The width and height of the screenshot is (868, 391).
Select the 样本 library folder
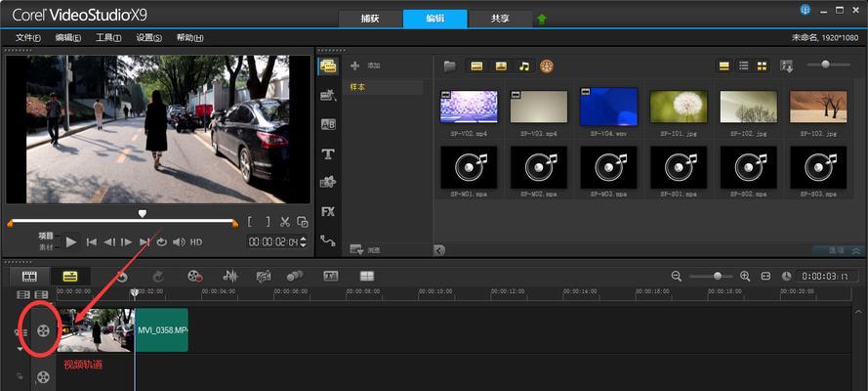357,87
